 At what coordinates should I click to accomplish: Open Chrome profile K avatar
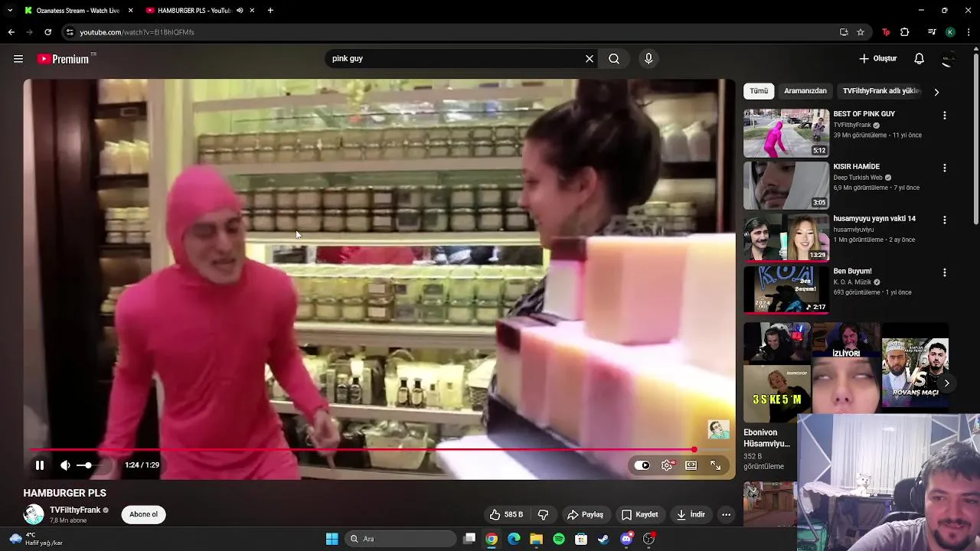pyautogui.click(x=950, y=32)
